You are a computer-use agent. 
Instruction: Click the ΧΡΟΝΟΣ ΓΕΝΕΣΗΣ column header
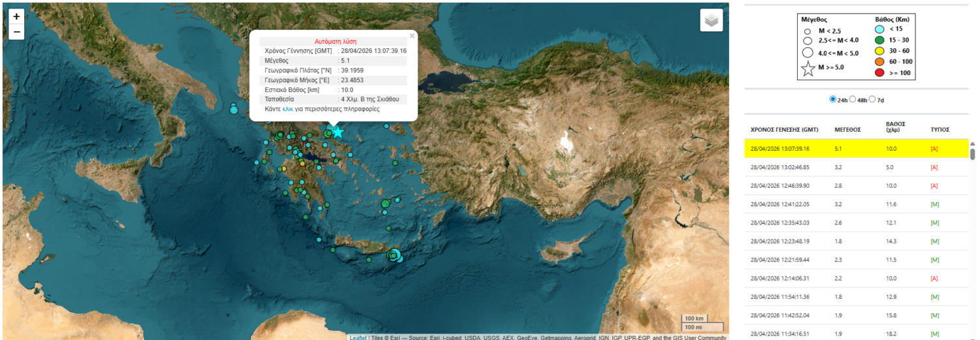click(x=784, y=129)
